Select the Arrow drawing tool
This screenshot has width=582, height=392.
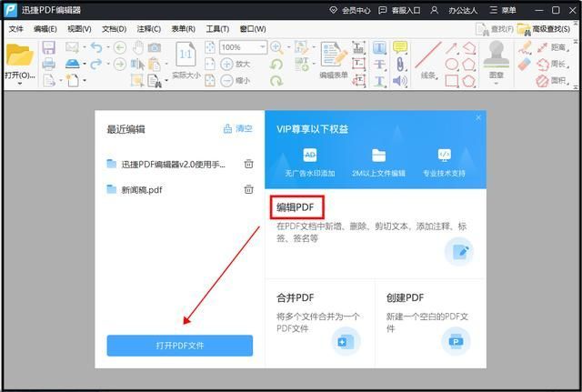click(x=452, y=48)
